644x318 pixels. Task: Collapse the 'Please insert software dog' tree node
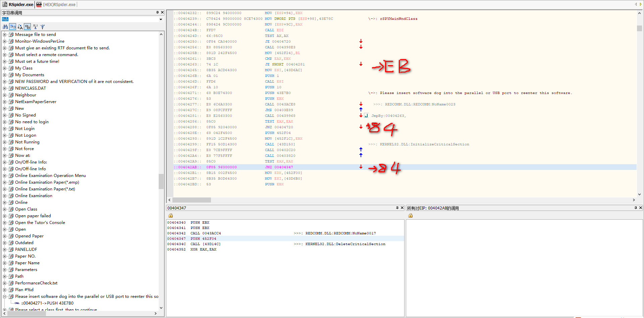tap(5, 297)
